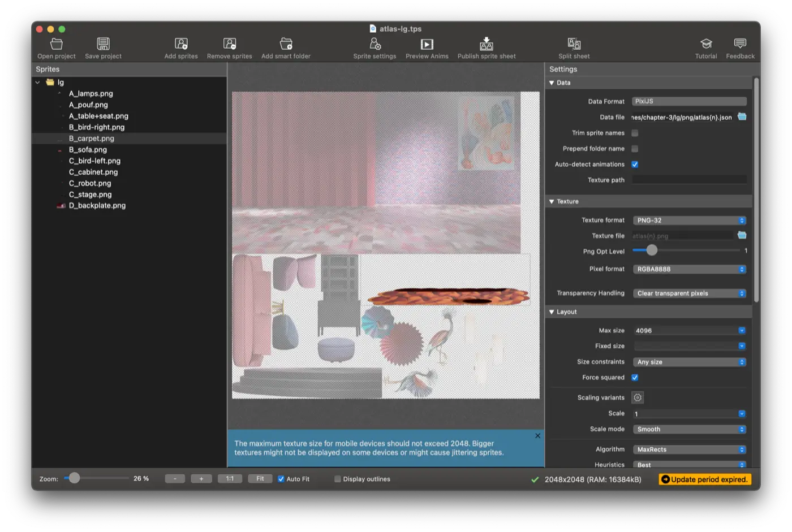Enable the Trim sprite names checkbox
This screenshot has width=792, height=532.
[635, 133]
